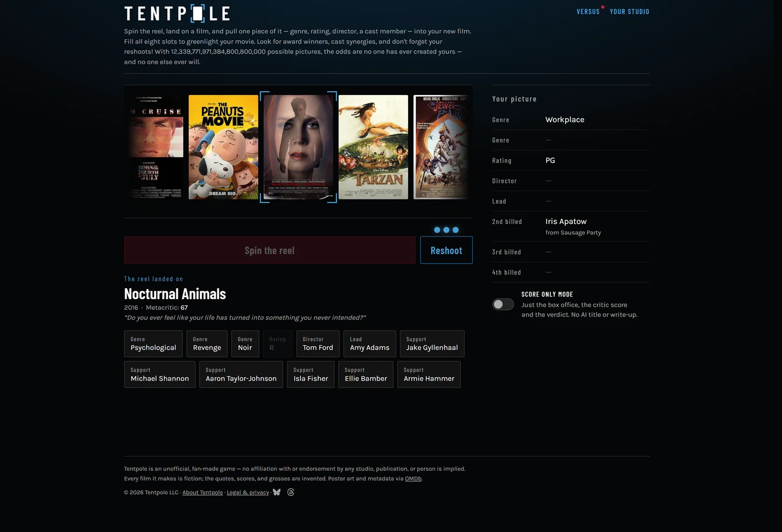Pick the Revenge genre chip
This screenshot has width=782, height=532.
click(207, 344)
